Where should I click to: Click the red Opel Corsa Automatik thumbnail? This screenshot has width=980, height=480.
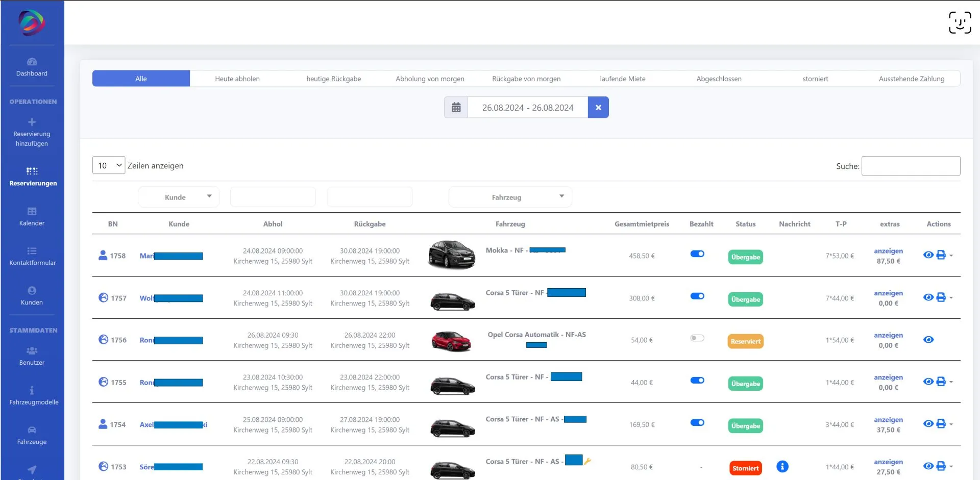(x=451, y=341)
